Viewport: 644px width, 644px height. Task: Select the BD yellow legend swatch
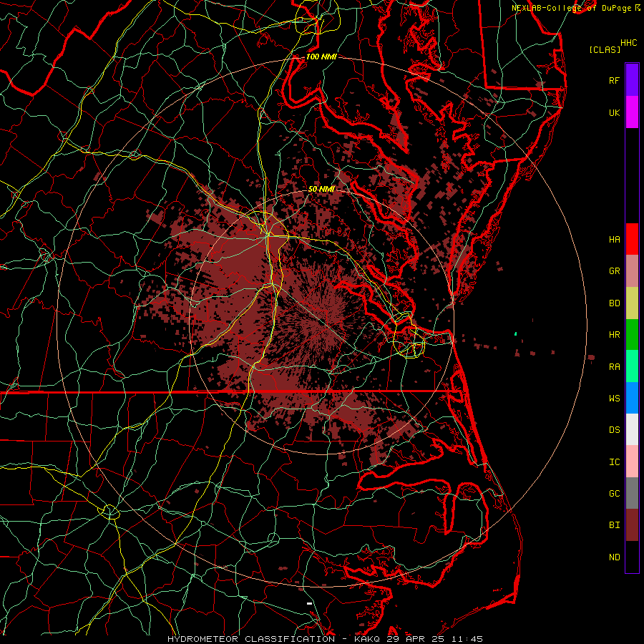[x=632, y=303]
